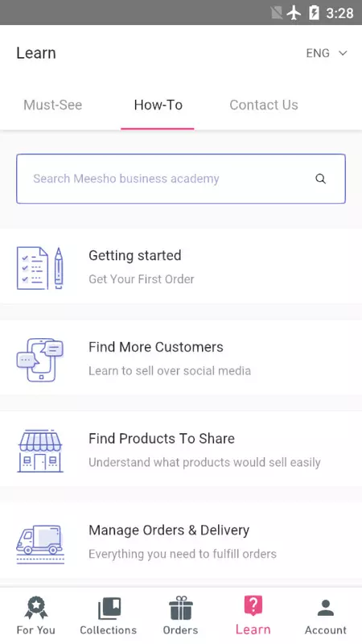Tap the phone chat bubbles icon

click(39, 360)
